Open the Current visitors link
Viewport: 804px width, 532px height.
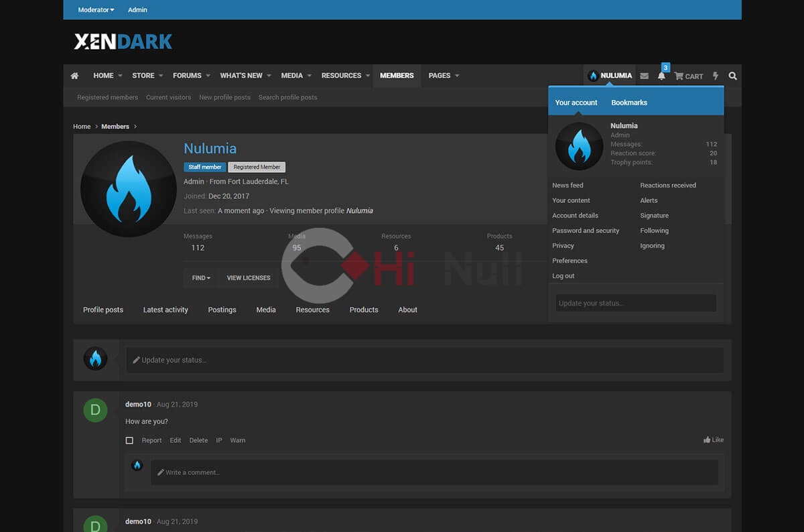click(168, 97)
